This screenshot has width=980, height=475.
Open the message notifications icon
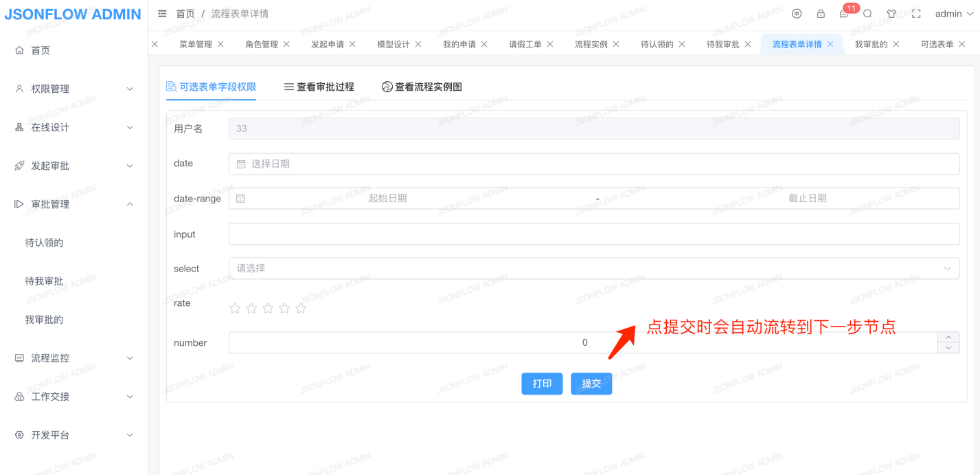[844, 14]
